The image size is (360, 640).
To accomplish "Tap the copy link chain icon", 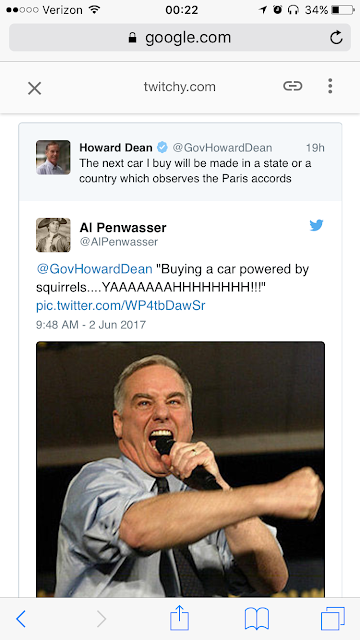I will tap(293, 86).
